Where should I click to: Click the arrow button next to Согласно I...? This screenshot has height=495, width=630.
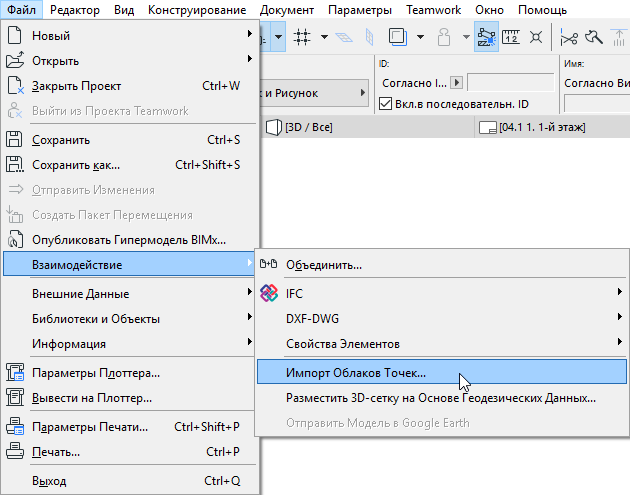pyautogui.click(x=456, y=82)
